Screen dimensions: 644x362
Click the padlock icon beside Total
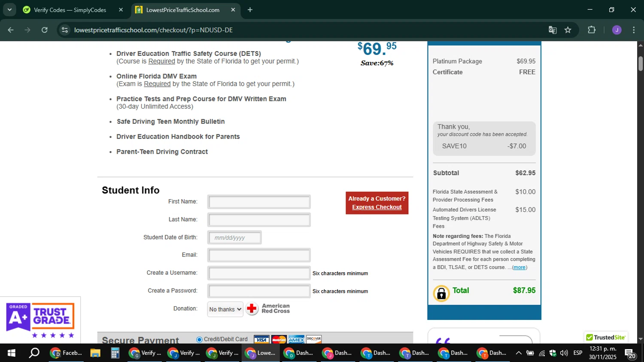point(441,293)
